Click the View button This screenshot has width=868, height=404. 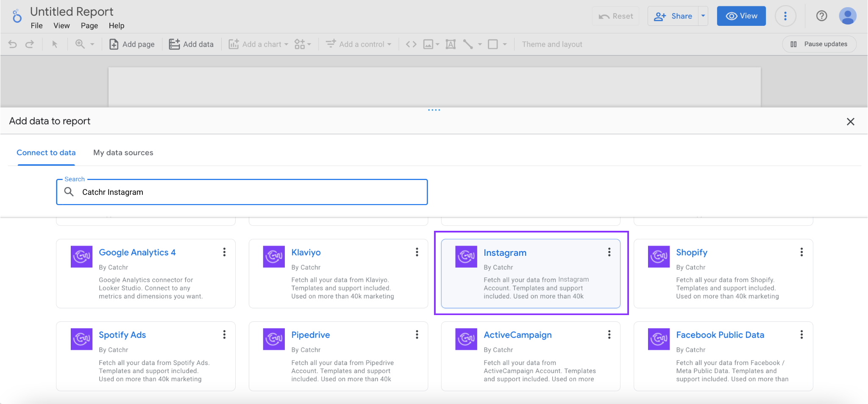click(x=741, y=16)
